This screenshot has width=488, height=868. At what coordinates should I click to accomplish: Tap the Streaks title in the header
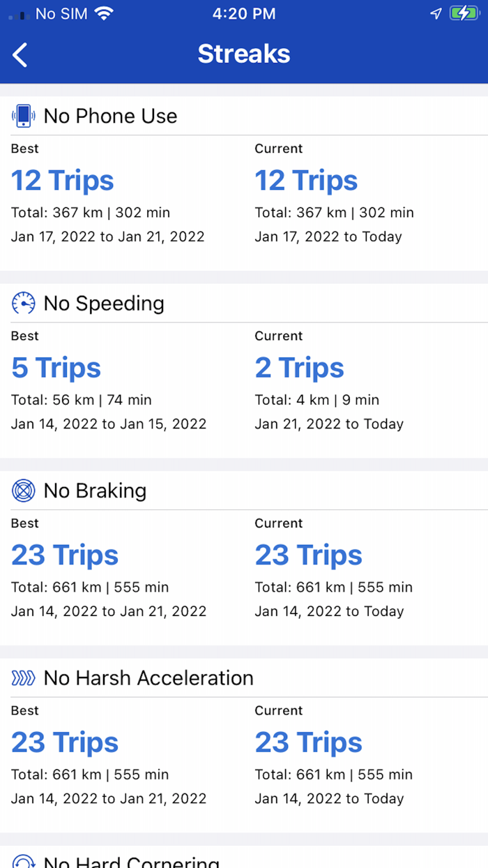pos(244,54)
